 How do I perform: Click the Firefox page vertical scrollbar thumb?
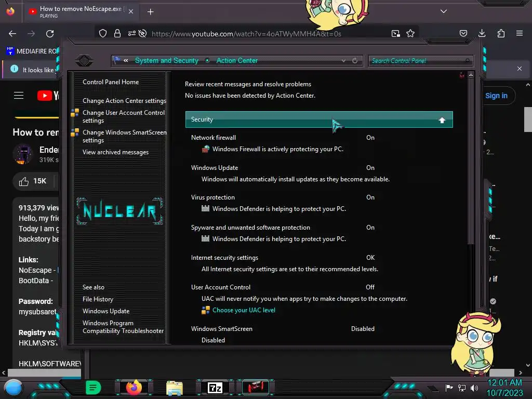click(528, 119)
